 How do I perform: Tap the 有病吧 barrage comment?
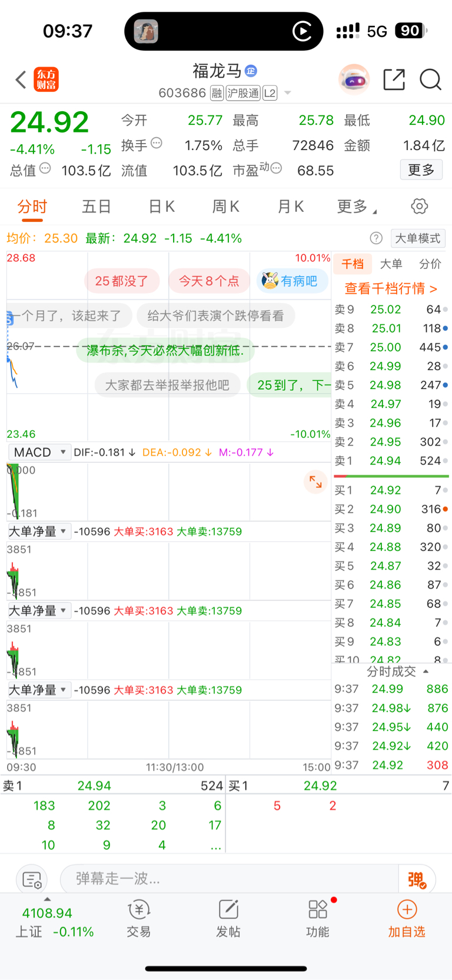tap(292, 281)
